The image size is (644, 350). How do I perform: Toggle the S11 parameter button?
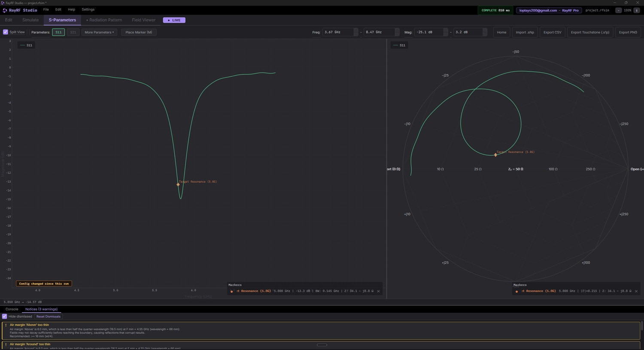(58, 32)
